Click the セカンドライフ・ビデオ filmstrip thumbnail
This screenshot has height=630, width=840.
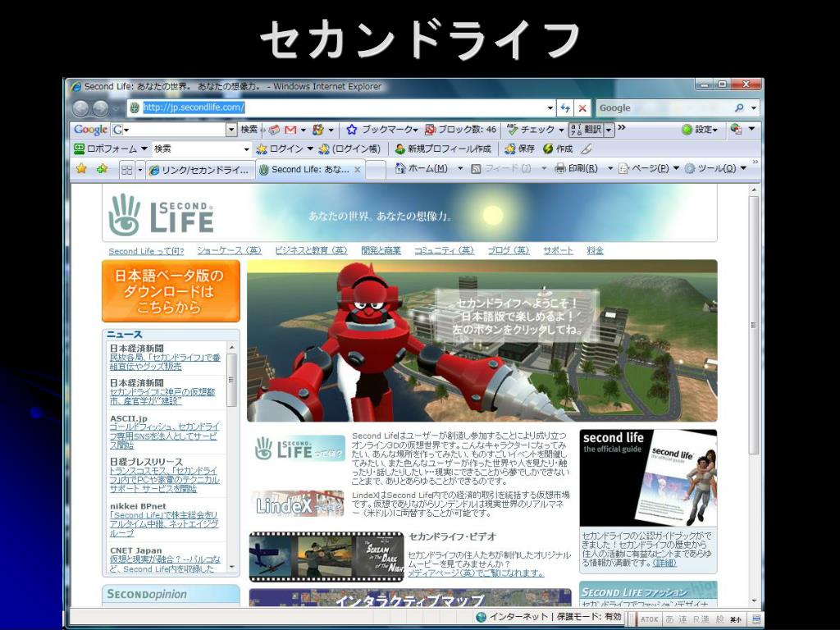[x=326, y=557]
